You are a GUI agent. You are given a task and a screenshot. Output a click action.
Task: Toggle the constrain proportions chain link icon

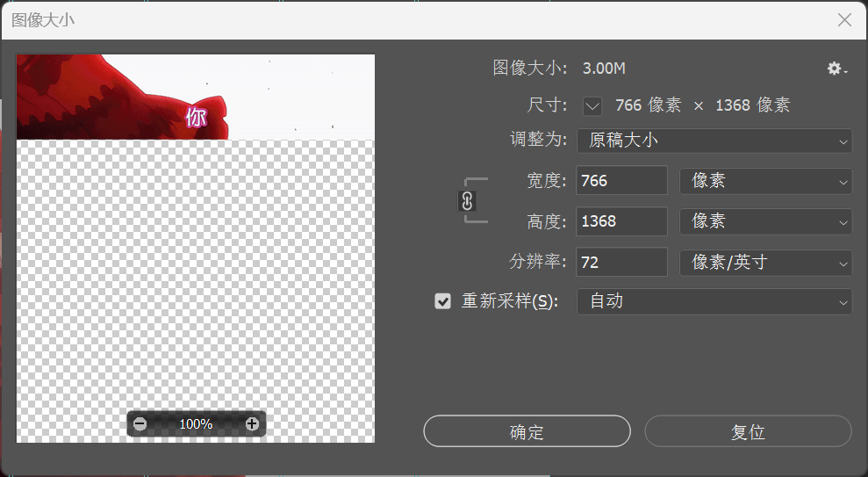pyautogui.click(x=467, y=201)
